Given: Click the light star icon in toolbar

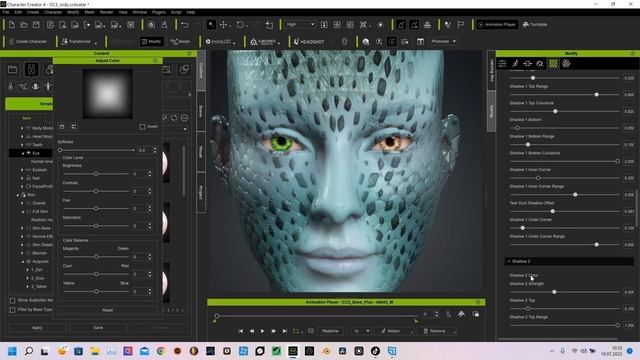Looking at the screenshot, I should 380,25.
